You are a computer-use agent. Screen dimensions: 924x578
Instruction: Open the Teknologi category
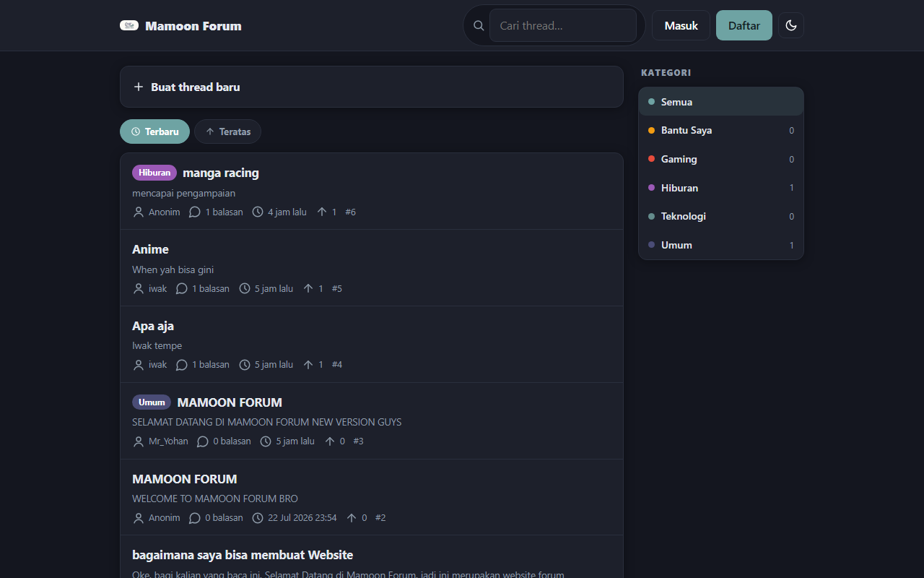721,216
